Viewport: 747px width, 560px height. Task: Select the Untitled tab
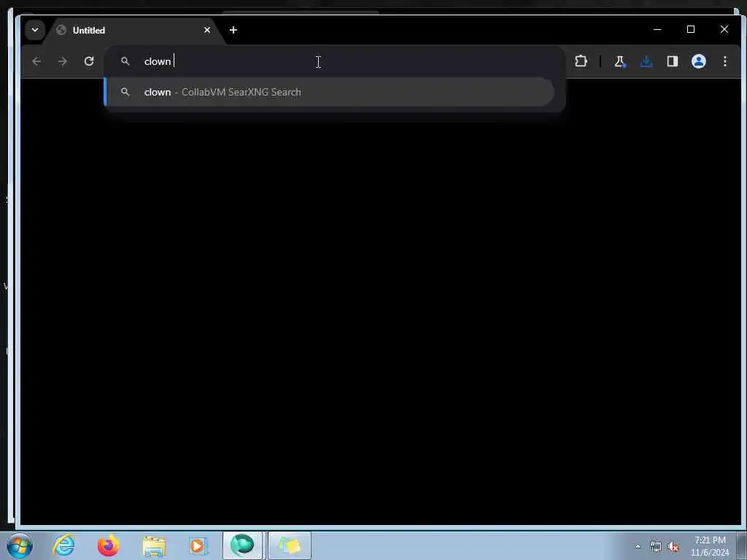tap(134, 31)
